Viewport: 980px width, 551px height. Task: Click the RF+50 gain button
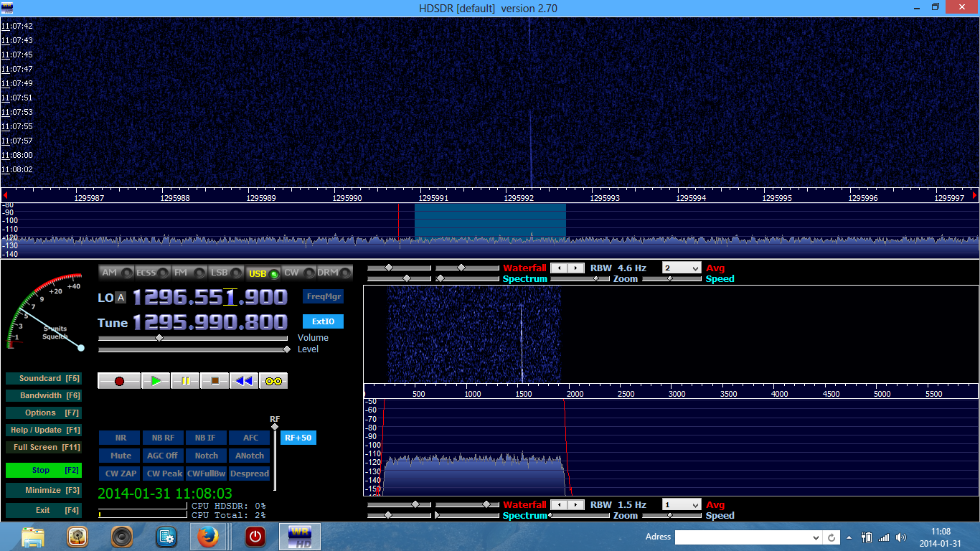tap(298, 438)
